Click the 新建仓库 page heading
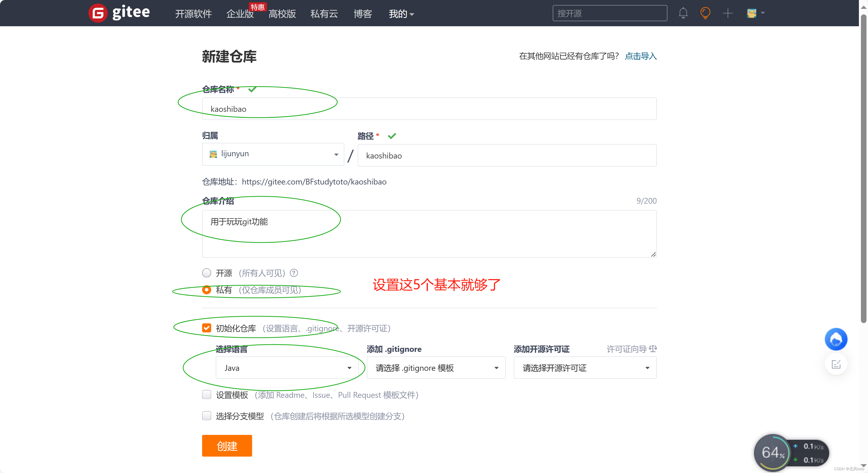This screenshot has height=473, width=868. tap(229, 56)
